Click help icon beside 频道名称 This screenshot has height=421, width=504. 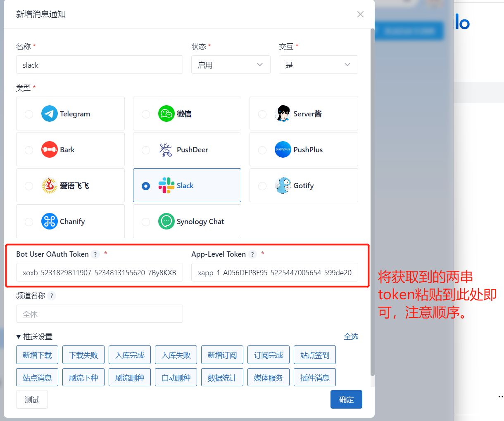tap(52, 296)
